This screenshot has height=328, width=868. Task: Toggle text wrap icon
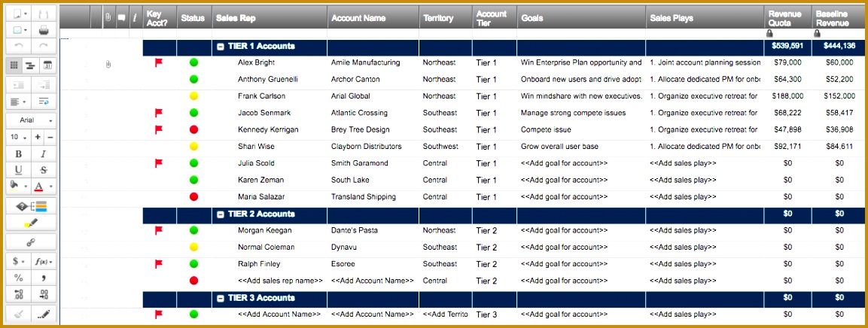[43, 102]
